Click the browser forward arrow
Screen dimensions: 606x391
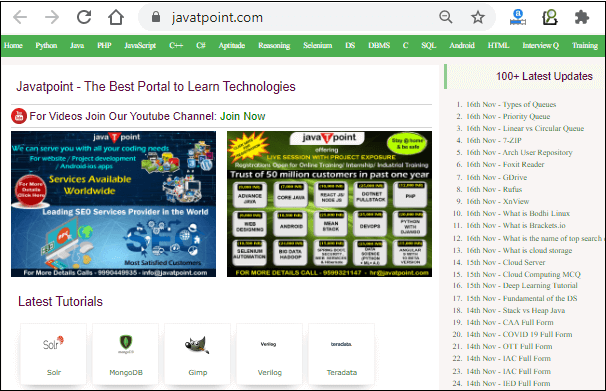pyautogui.click(x=52, y=17)
